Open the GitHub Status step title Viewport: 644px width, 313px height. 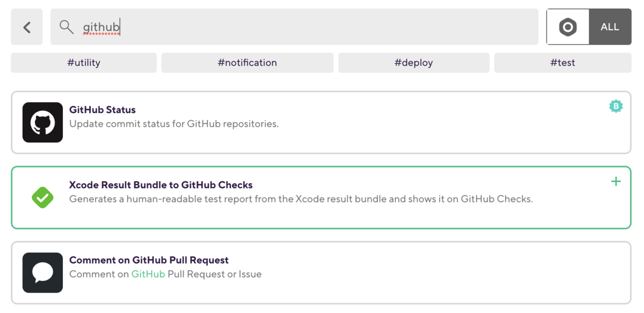103,110
